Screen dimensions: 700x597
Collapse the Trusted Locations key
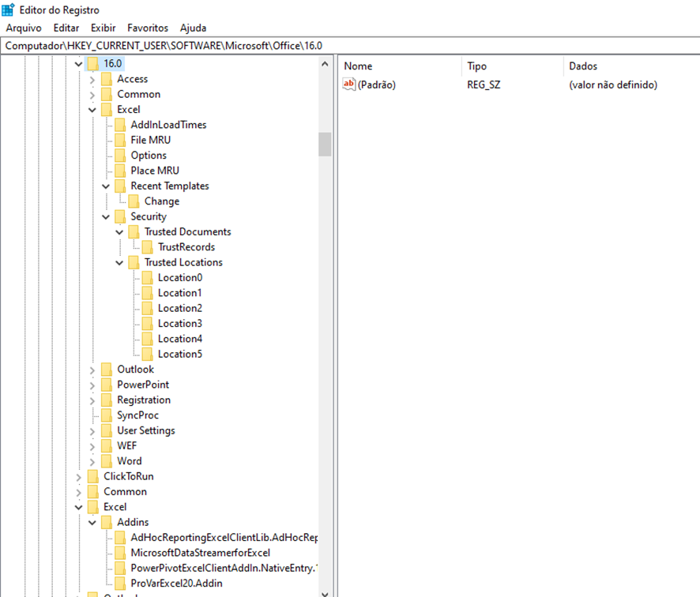[119, 263]
